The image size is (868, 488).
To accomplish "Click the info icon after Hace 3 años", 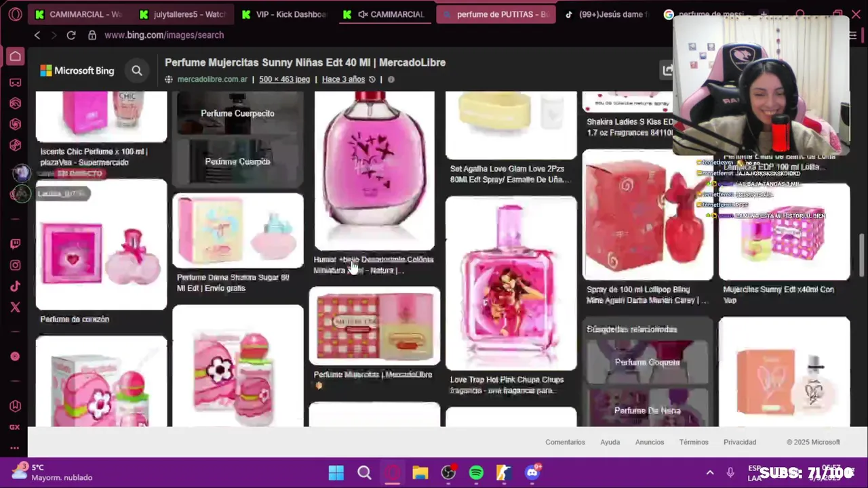I will coord(391,79).
